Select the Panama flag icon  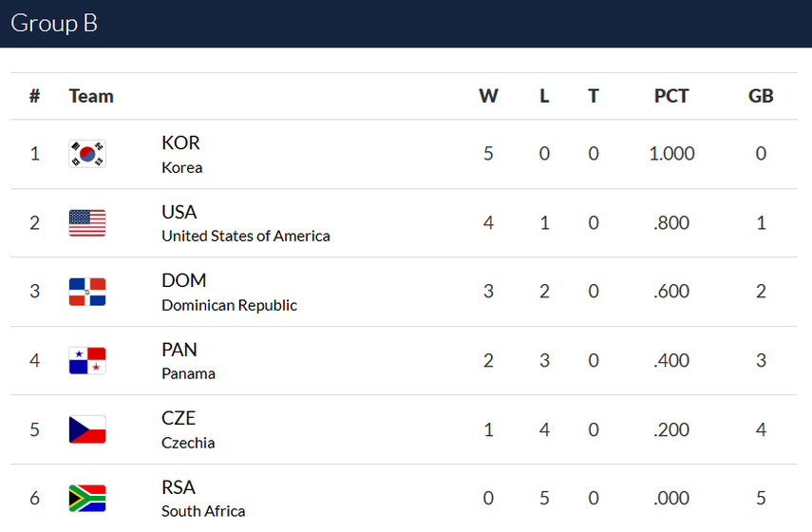[x=87, y=361]
